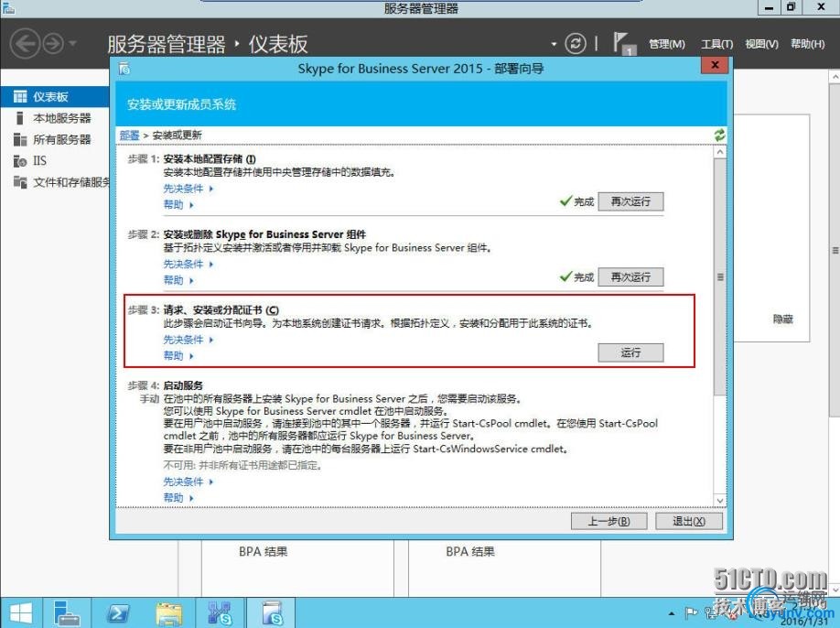The width and height of the screenshot is (840, 628).
Task: Expand 帮助 under step 4
Action: pos(178,498)
